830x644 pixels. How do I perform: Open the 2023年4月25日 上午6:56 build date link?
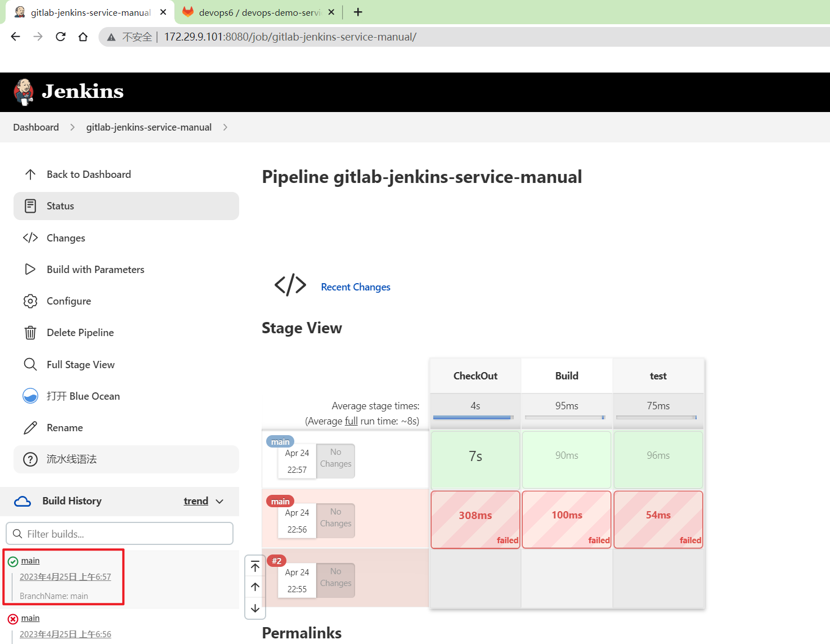pyautogui.click(x=65, y=634)
